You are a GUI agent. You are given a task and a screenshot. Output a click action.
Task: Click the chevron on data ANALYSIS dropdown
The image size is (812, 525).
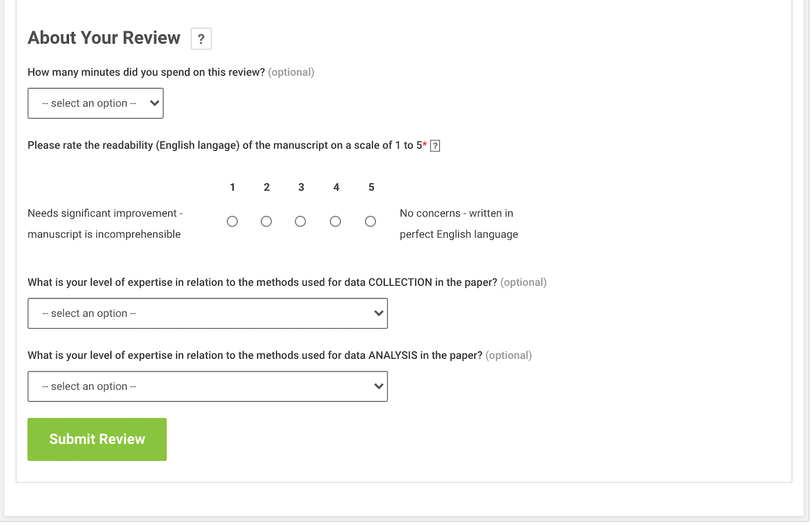pyautogui.click(x=379, y=387)
